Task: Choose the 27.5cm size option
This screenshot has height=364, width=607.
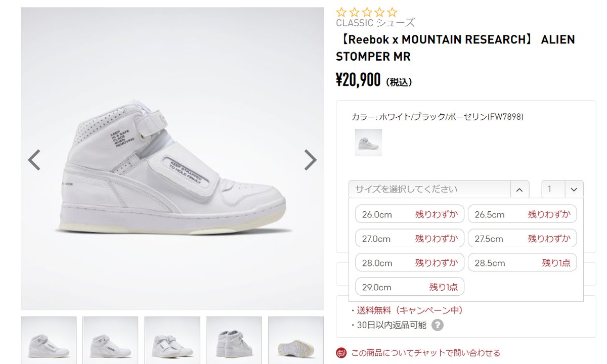Action: pos(523,238)
